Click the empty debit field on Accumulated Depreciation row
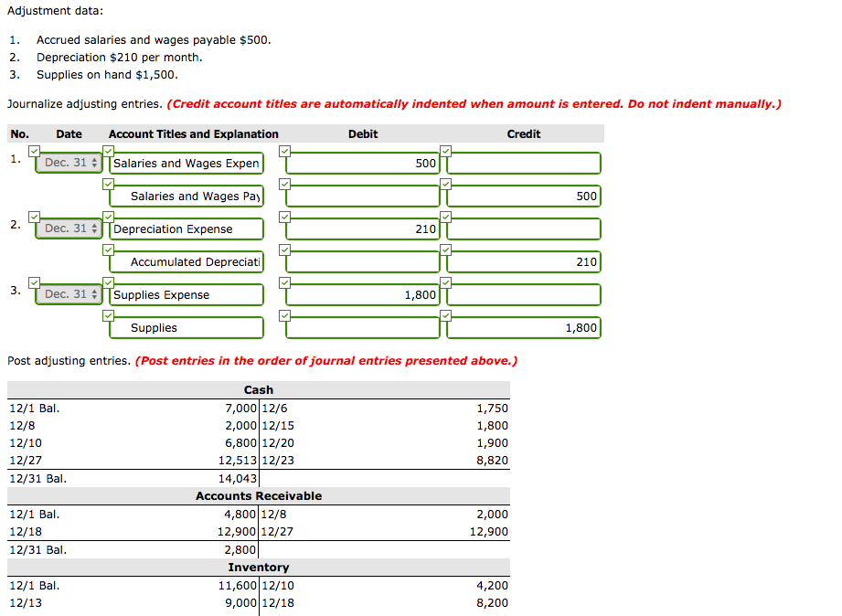Viewport: 842px width, 616px height. (x=362, y=262)
